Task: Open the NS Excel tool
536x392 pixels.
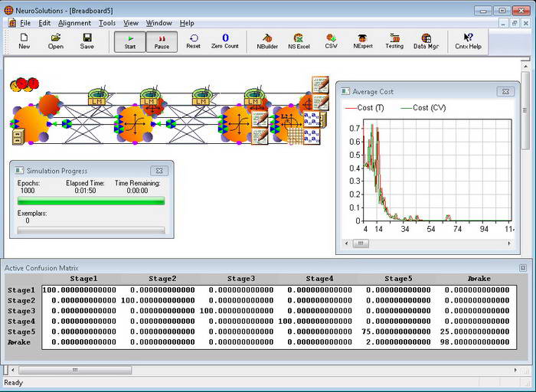Action: 299,41
